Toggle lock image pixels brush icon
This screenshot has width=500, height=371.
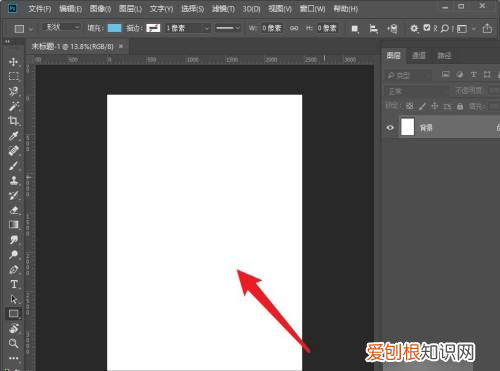click(x=422, y=106)
